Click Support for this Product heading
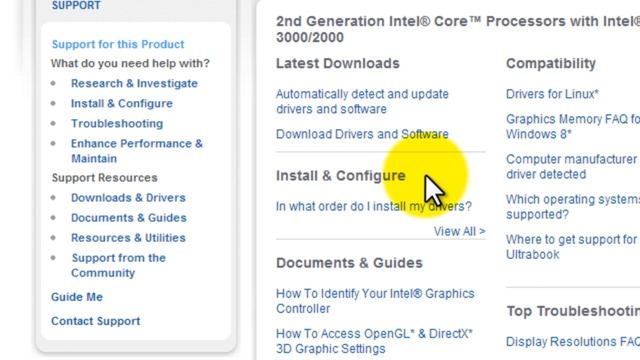 [x=118, y=44]
